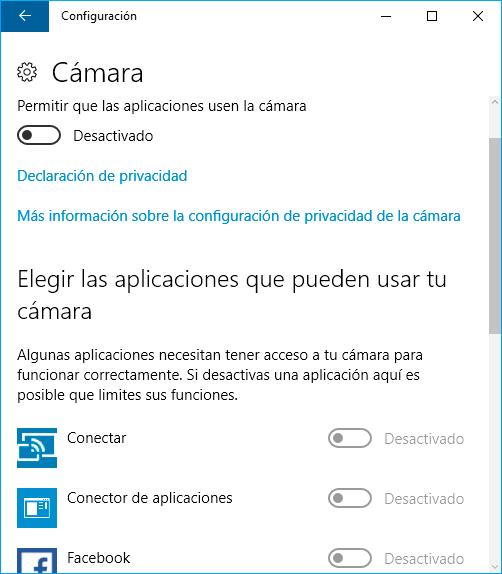The width and height of the screenshot is (502, 574).
Task: Click the settings gear icon beside Cámara
Action: pyautogui.click(x=27, y=72)
